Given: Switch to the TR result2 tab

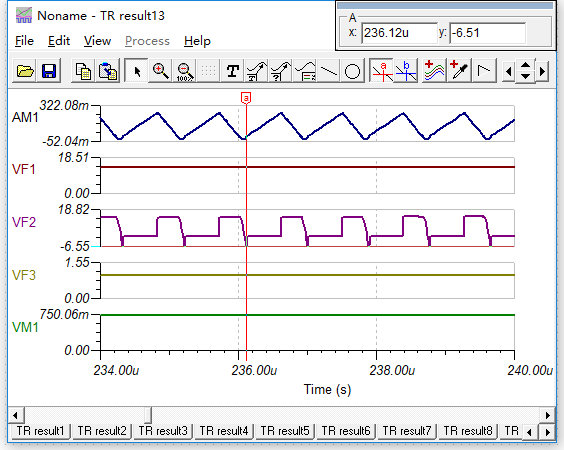Looking at the screenshot, I should 102,431.
